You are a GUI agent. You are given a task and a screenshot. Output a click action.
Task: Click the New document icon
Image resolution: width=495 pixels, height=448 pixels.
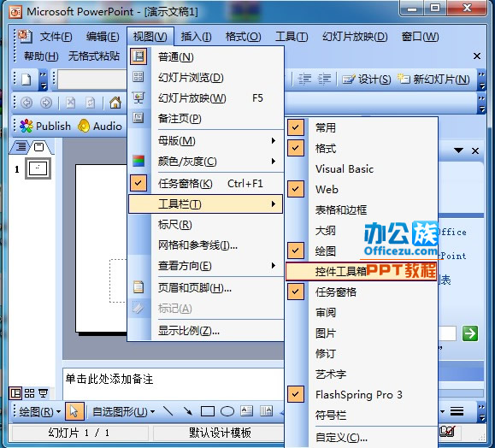(x=27, y=80)
